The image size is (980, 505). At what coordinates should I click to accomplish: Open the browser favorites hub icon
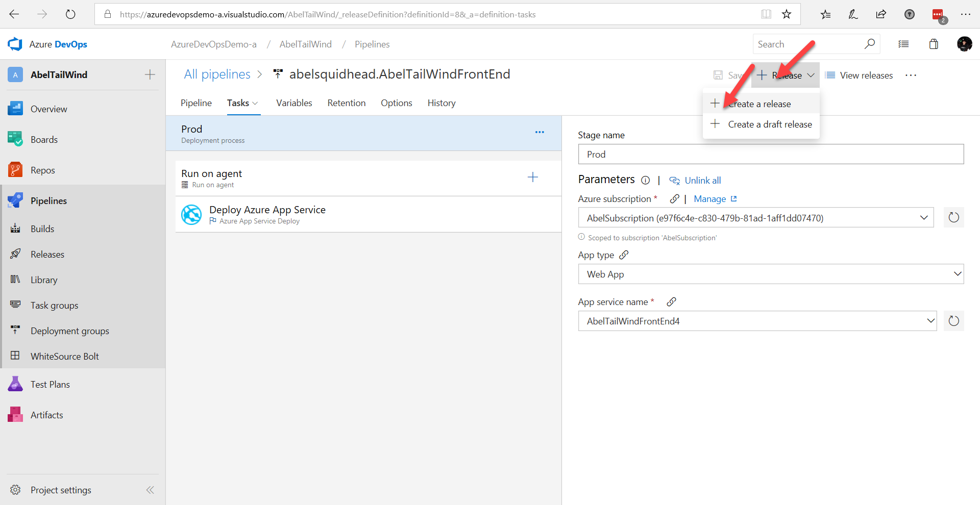(x=825, y=14)
